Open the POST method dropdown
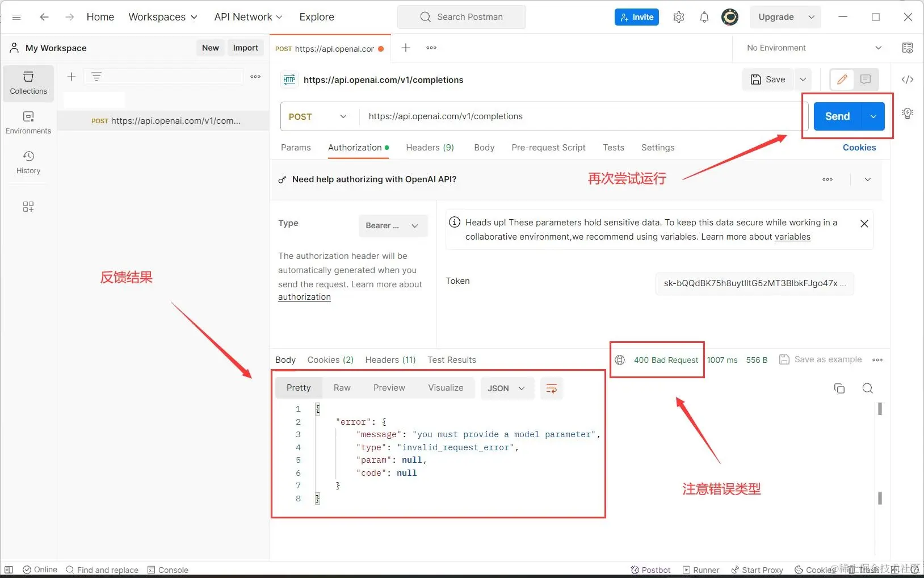The height and width of the screenshot is (578, 924). (x=317, y=116)
